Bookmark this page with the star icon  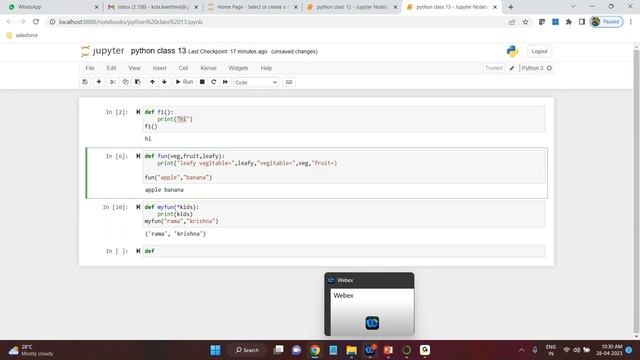[525, 22]
